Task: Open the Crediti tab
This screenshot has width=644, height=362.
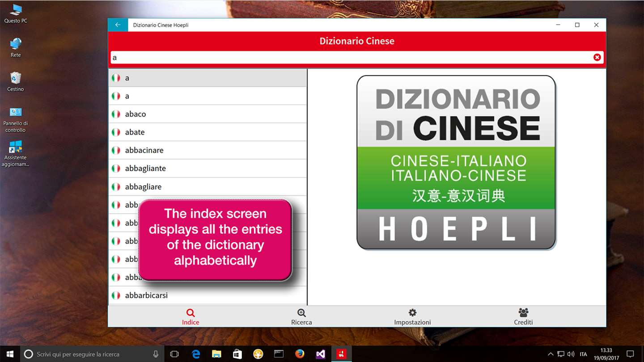Action: tap(523, 317)
